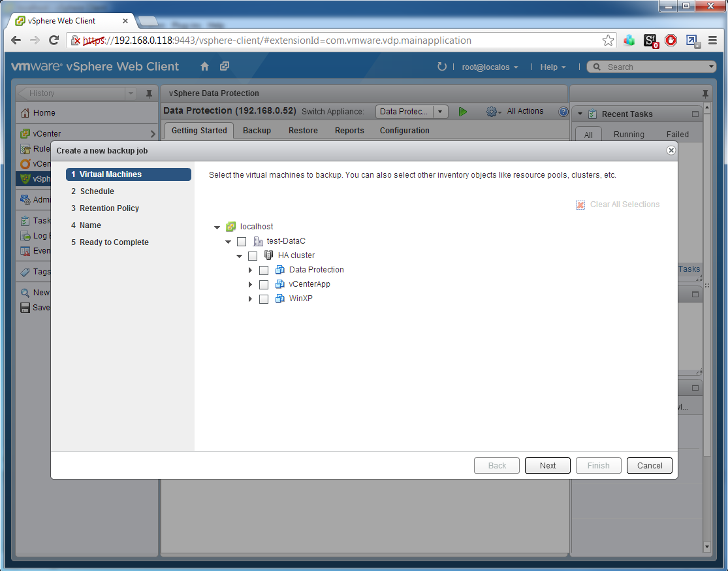Click the red AdBlock extension icon
728x571 pixels.
coord(671,41)
